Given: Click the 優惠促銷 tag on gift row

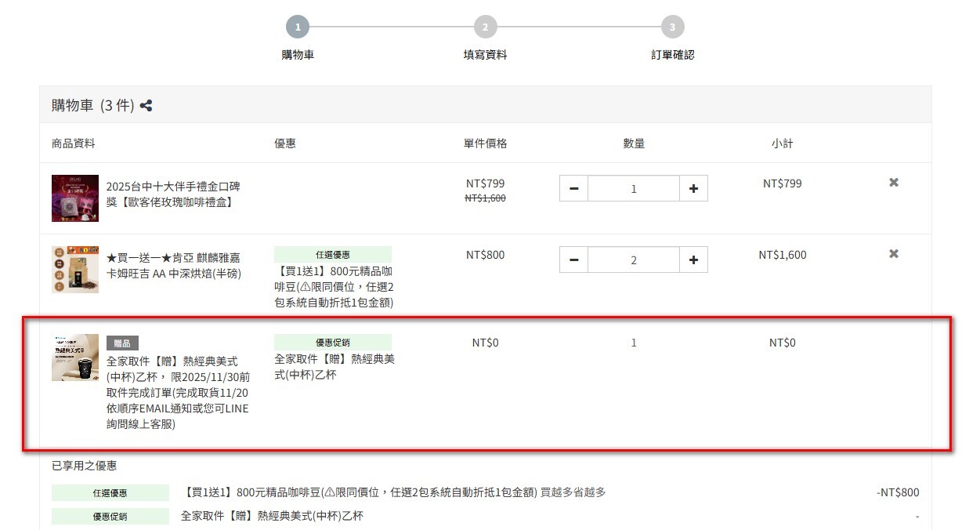Looking at the screenshot, I should pyautogui.click(x=332, y=343).
